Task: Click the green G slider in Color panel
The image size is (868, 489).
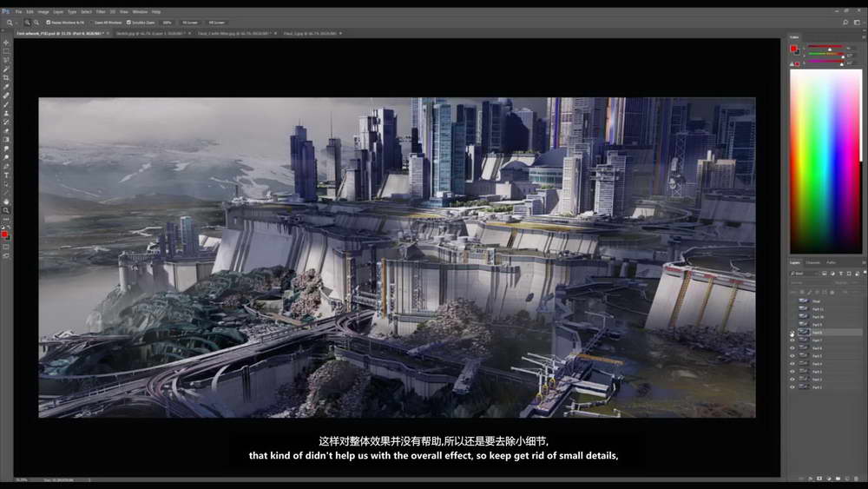Action: pos(825,54)
